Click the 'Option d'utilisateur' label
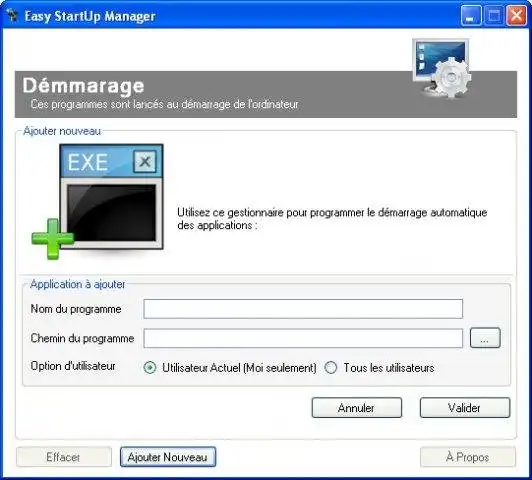 click(73, 366)
